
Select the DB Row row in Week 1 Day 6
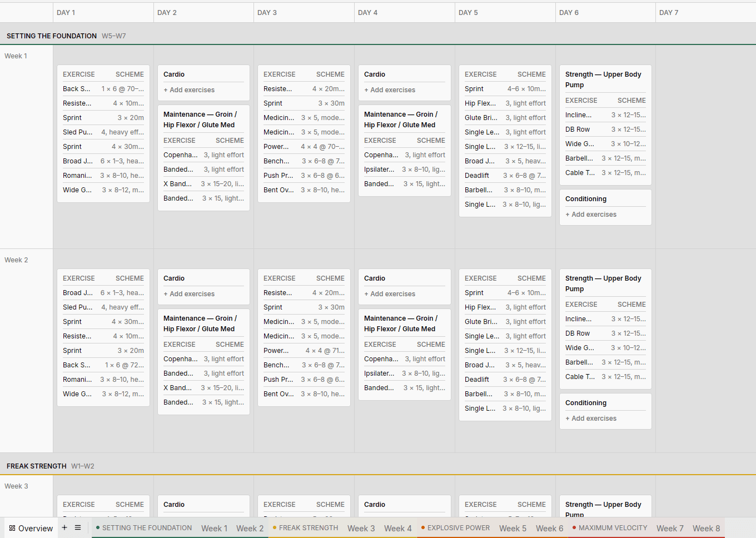605,129
